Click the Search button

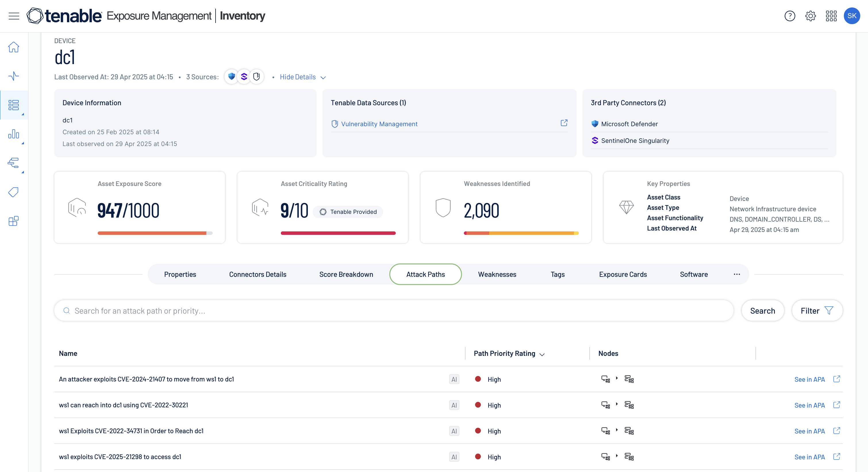pyautogui.click(x=763, y=311)
